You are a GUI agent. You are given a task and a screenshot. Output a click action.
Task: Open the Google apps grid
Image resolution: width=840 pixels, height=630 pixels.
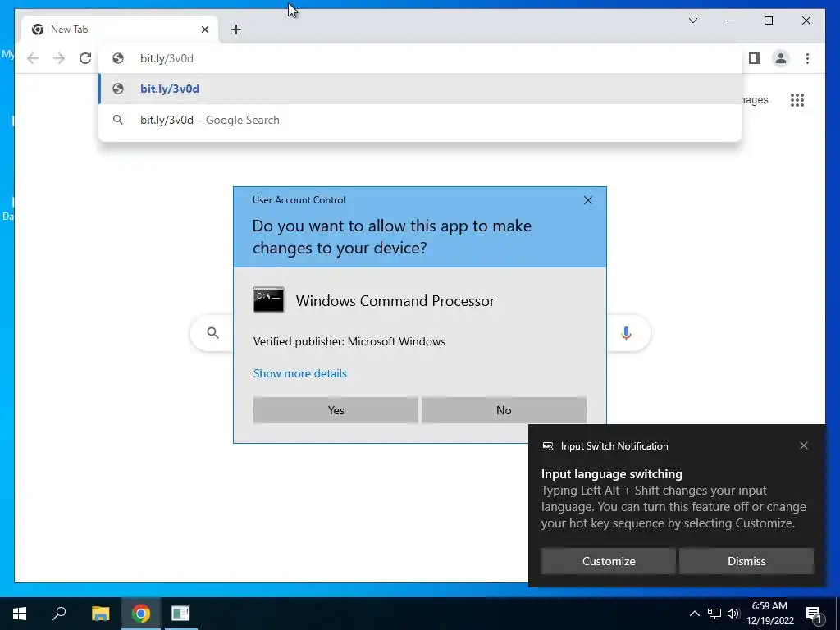click(x=797, y=99)
